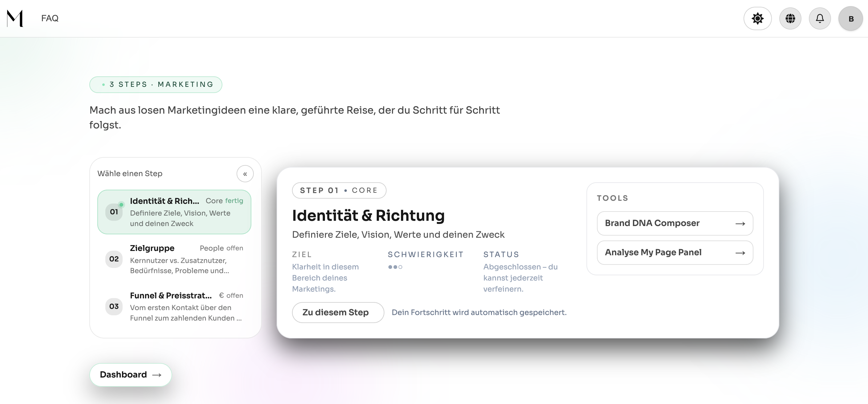868x404 pixels.
Task: Click the TOOLS section label
Action: click(x=613, y=198)
